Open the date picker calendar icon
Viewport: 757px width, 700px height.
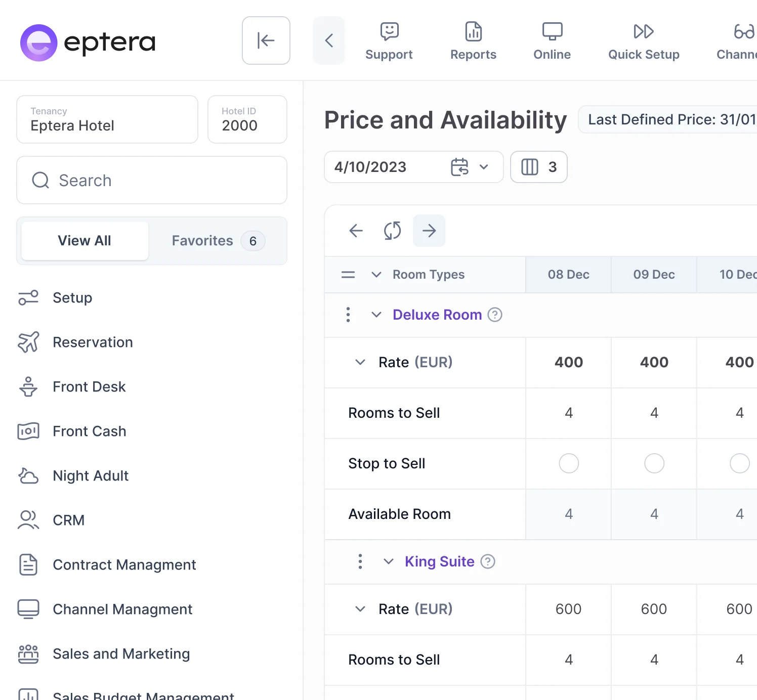point(459,167)
